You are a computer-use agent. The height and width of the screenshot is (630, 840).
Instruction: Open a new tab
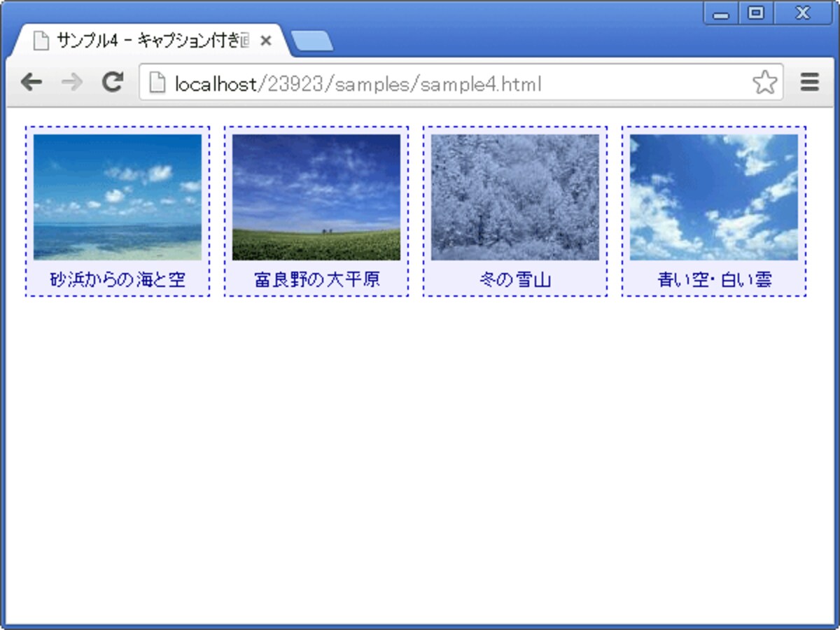(311, 41)
